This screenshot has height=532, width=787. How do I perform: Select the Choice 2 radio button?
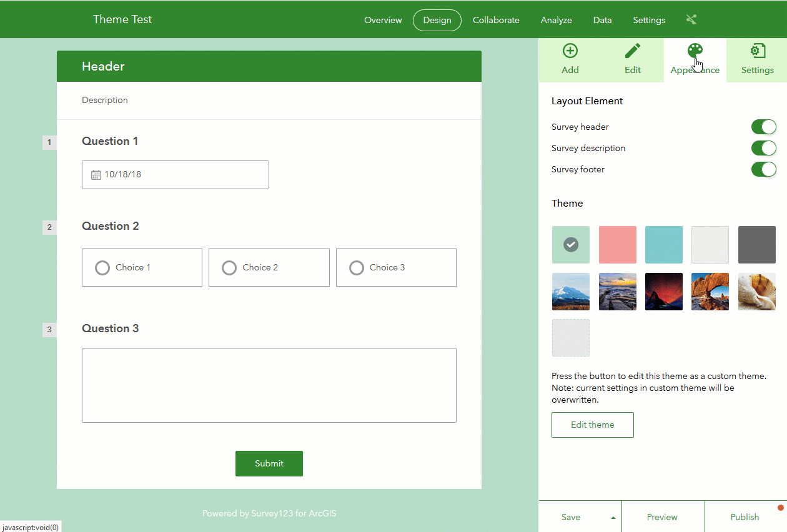coord(229,268)
